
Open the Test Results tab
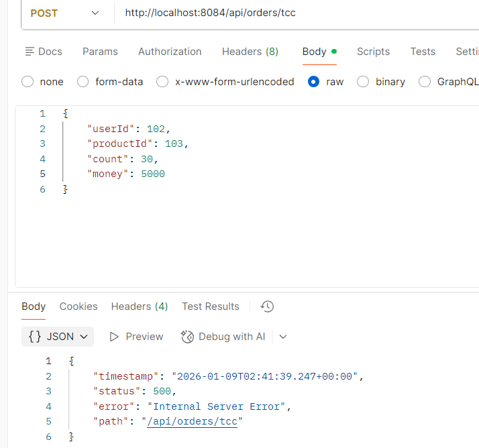click(210, 306)
